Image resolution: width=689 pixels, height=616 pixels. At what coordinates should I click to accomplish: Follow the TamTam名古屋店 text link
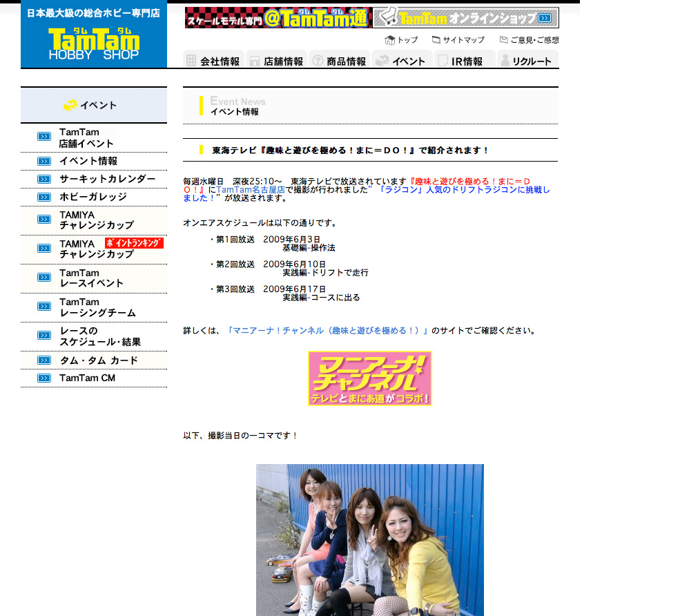point(251,189)
